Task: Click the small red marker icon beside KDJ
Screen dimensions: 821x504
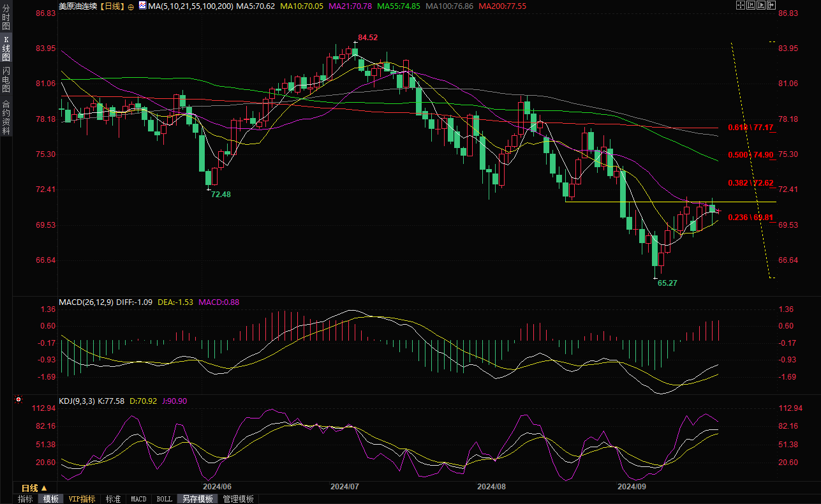Action: [x=18, y=400]
